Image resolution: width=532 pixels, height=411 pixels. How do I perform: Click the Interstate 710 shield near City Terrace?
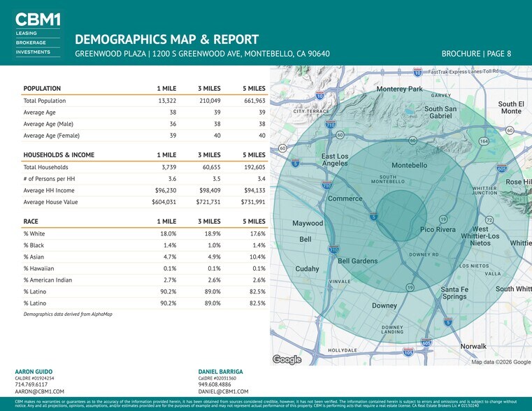tap(331, 124)
